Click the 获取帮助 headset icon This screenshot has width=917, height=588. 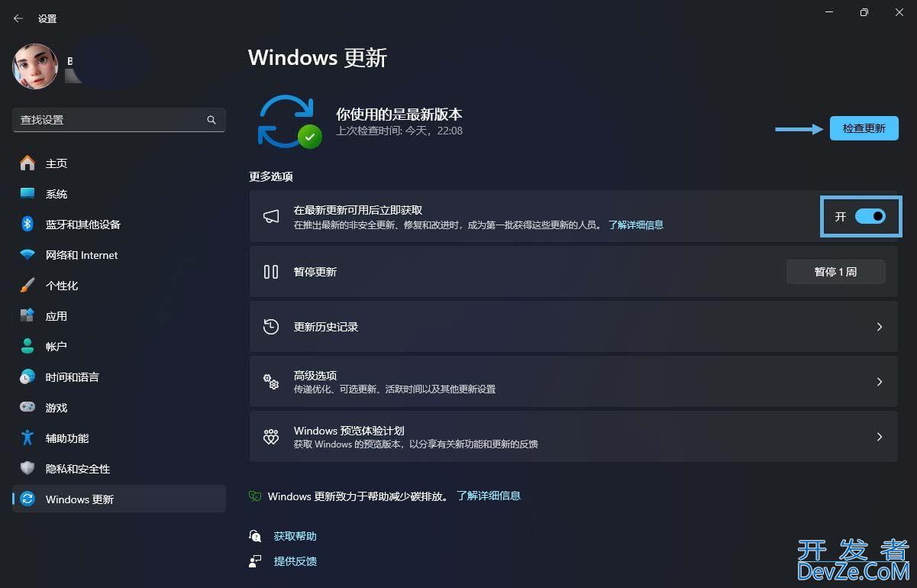pyautogui.click(x=256, y=536)
